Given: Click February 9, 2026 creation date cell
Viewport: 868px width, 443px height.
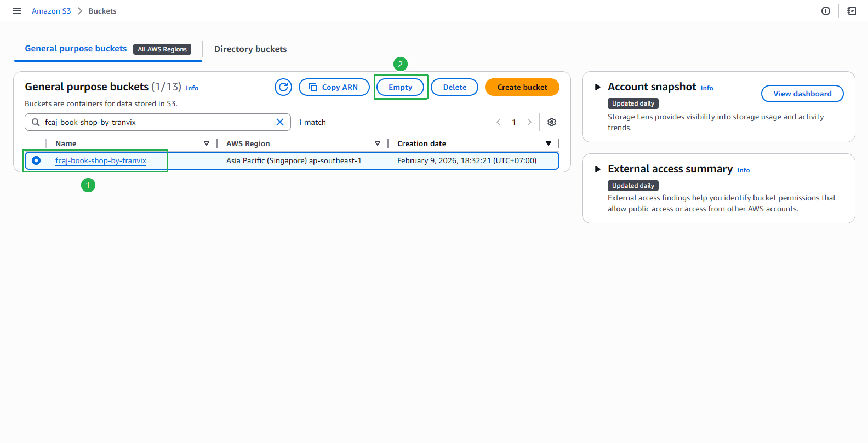Looking at the screenshot, I should [467, 160].
